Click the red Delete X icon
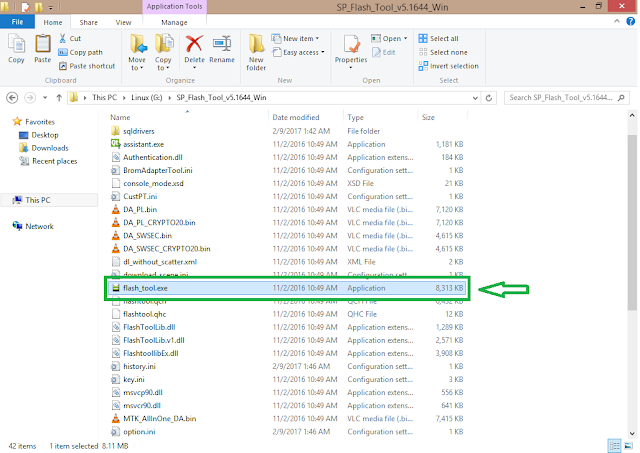This screenshot has width=640, height=453. [194, 44]
